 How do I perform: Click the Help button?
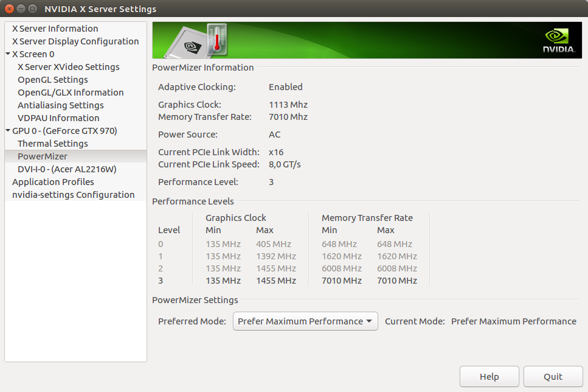coord(489,376)
